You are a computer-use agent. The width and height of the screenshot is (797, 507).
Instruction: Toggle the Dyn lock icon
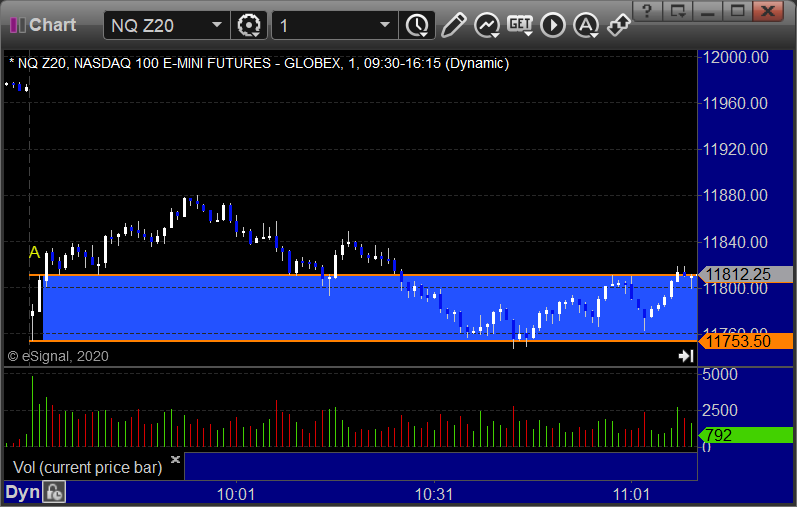[x=54, y=492]
